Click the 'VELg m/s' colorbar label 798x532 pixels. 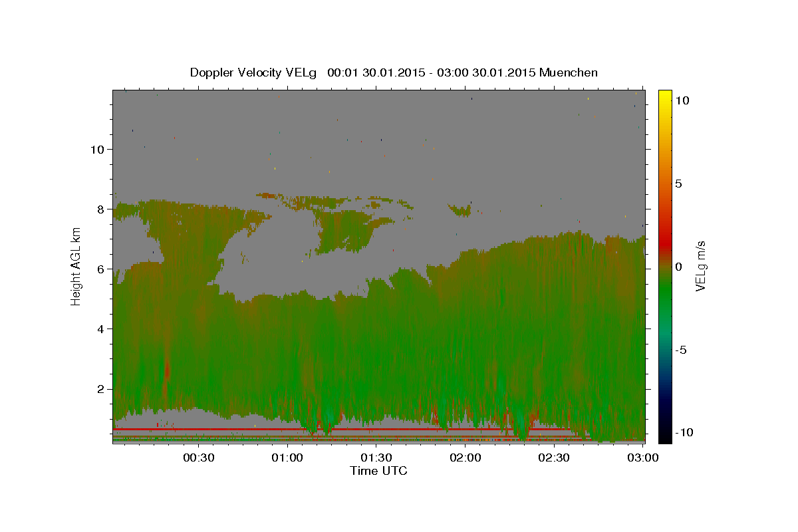point(700,266)
